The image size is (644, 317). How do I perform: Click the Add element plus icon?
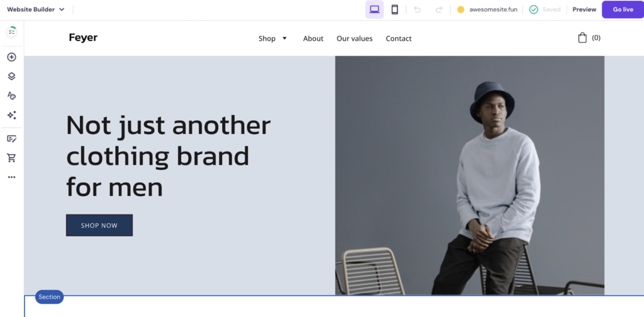tap(11, 57)
